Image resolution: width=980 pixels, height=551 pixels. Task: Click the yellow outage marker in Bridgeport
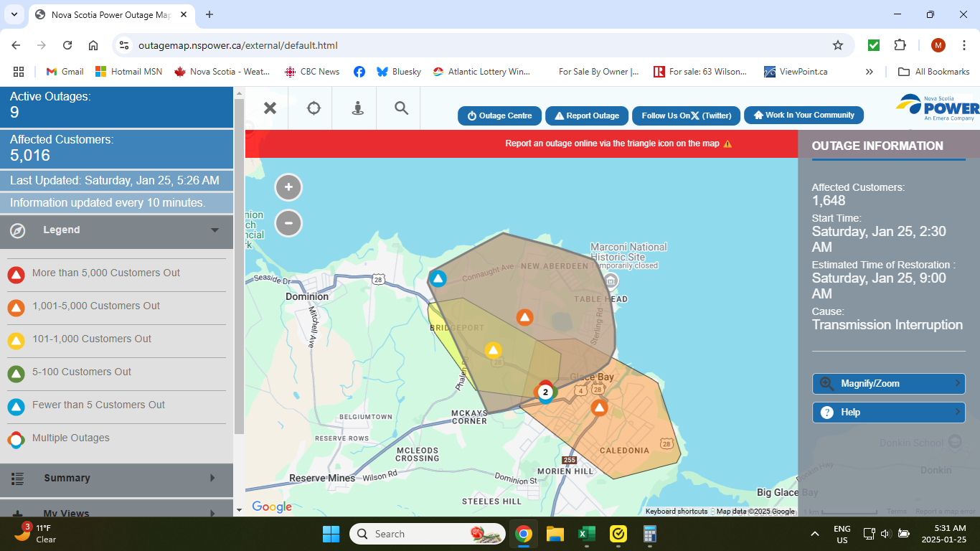click(492, 350)
